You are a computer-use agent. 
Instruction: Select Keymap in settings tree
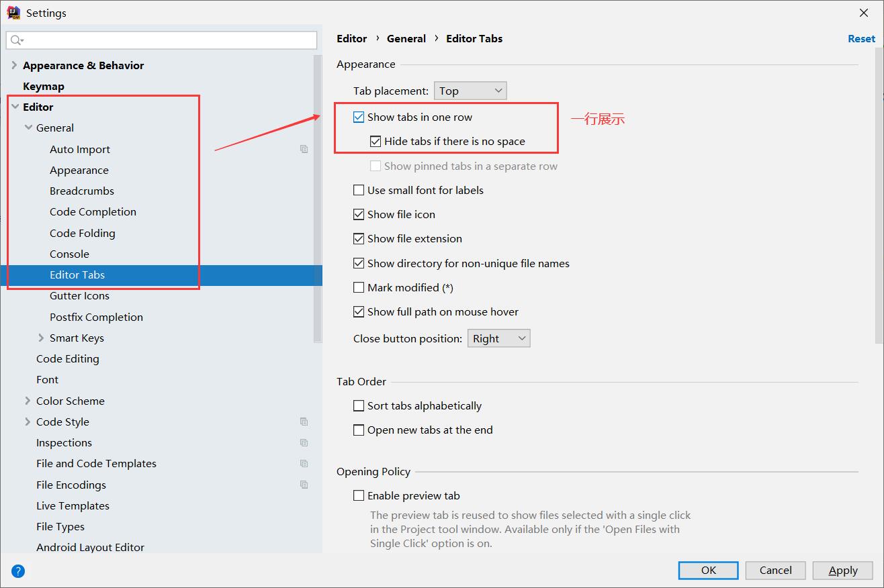click(x=44, y=86)
